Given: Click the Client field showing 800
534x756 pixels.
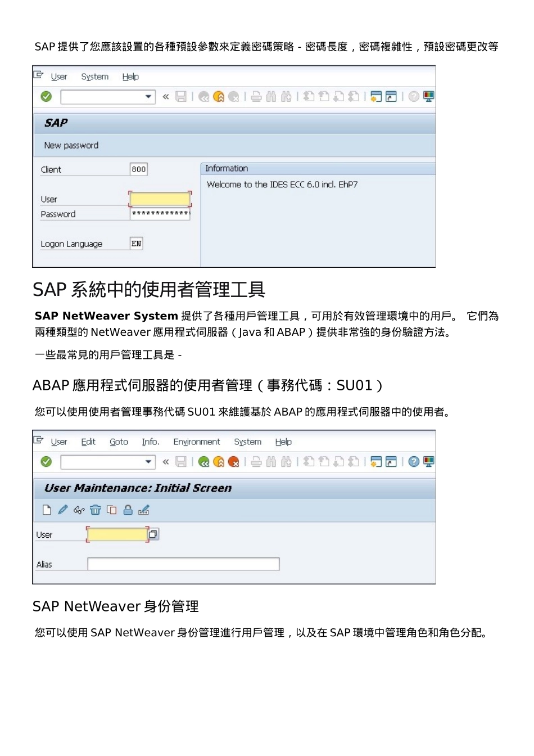Looking at the screenshot, I should pyautogui.click(x=139, y=169).
